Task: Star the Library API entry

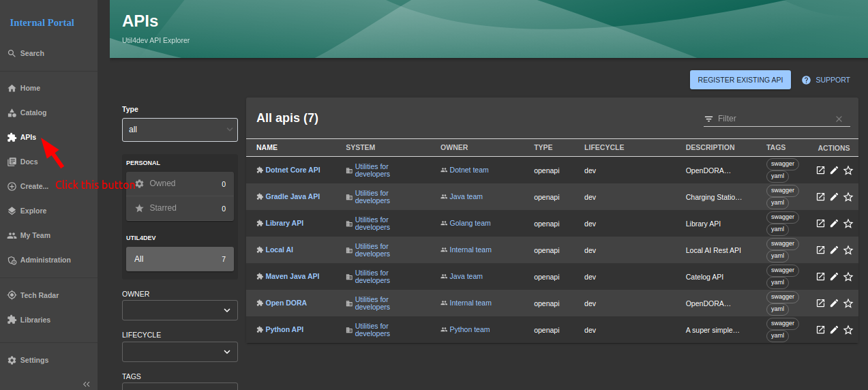Action: pyautogui.click(x=848, y=224)
